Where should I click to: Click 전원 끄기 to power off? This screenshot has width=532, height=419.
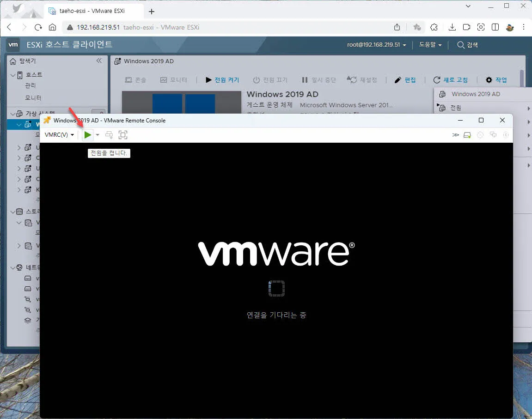(270, 79)
